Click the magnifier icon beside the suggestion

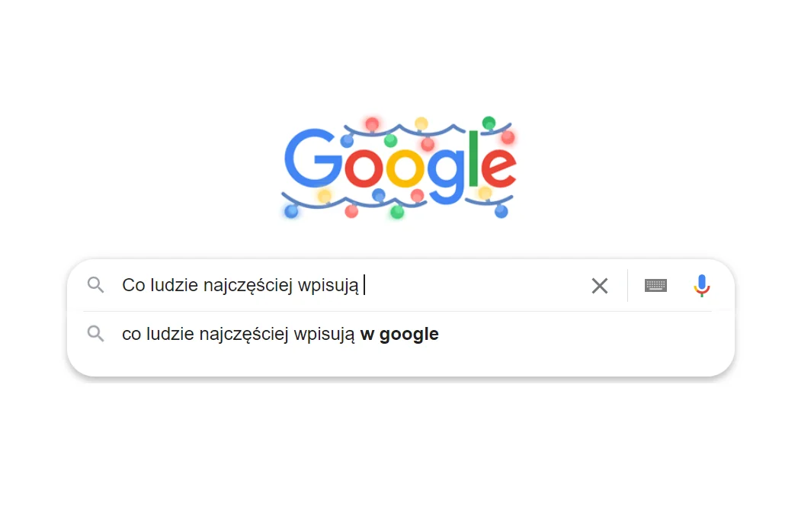click(96, 334)
